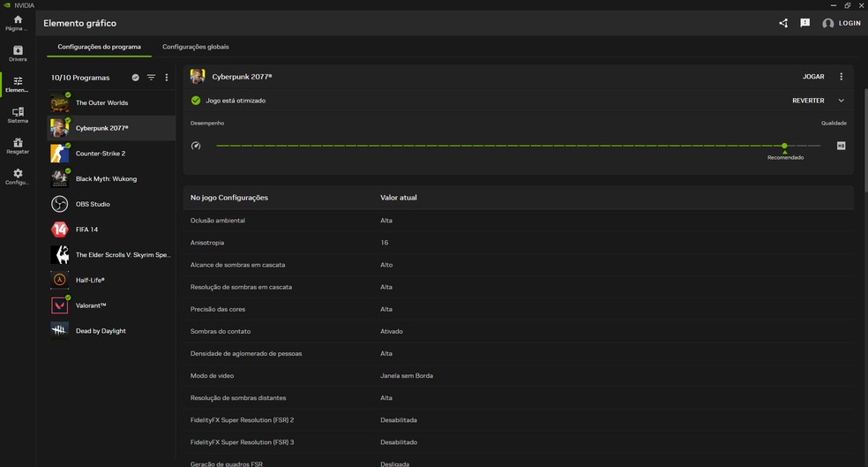Select The Outer Worlds list entry text
Image resolution: width=868 pixels, height=467 pixels.
[x=101, y=102]
